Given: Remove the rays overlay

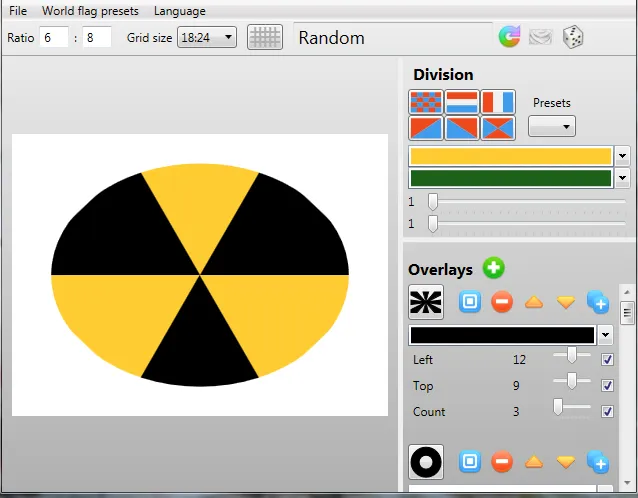Looking at the screenshot, I should click(502, 302).
